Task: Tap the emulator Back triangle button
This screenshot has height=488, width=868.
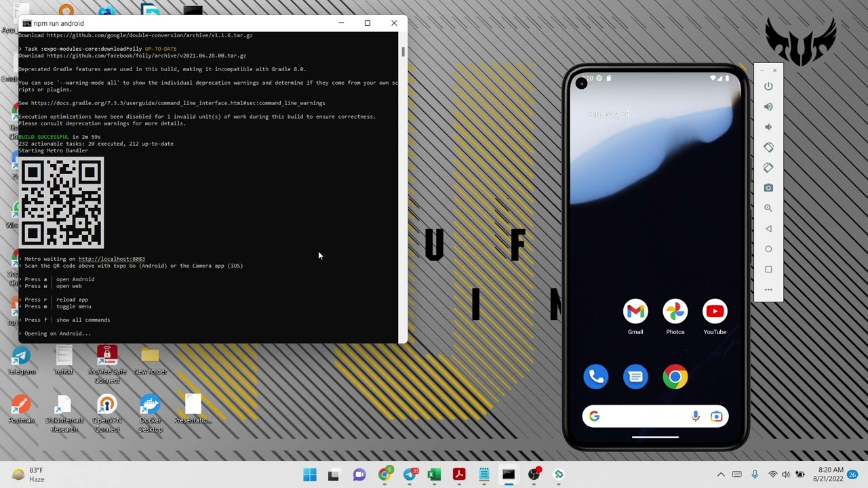Action: 768,228
